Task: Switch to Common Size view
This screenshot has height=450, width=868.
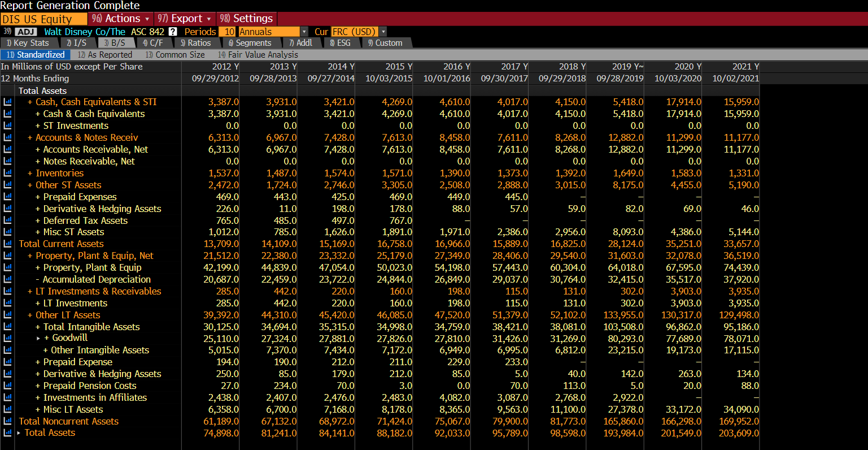Action: (x=175, y=55)
